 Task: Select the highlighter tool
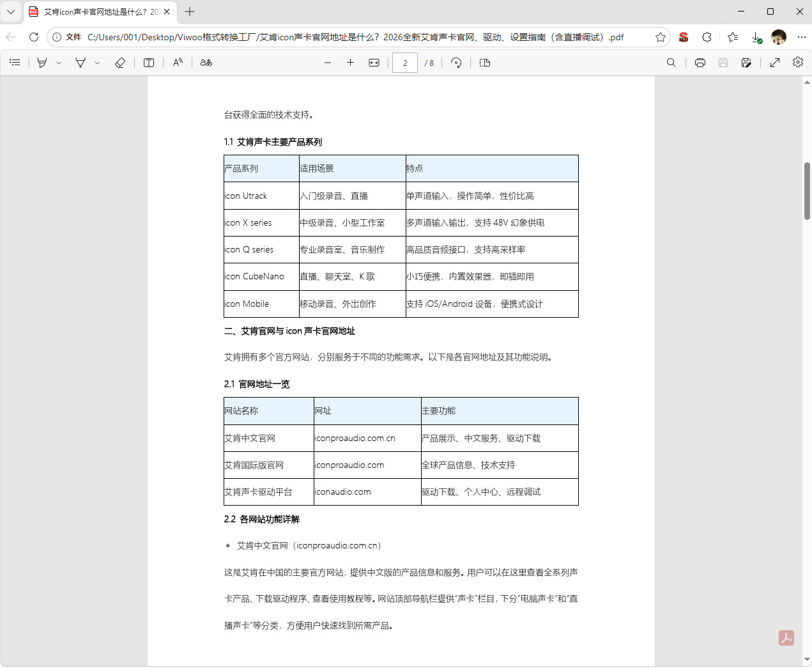coord(42,63)
